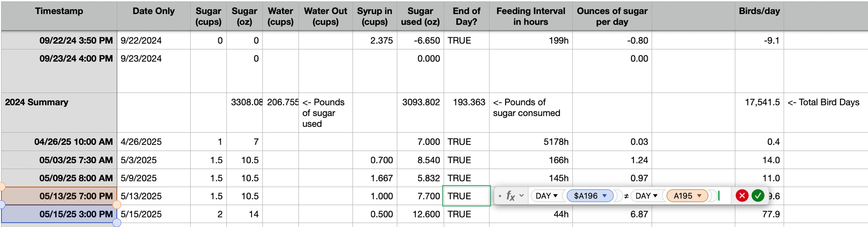Click the formula editor drag handle dot
The width and height of the screenshot is (868, 227).
coord(500,196)
